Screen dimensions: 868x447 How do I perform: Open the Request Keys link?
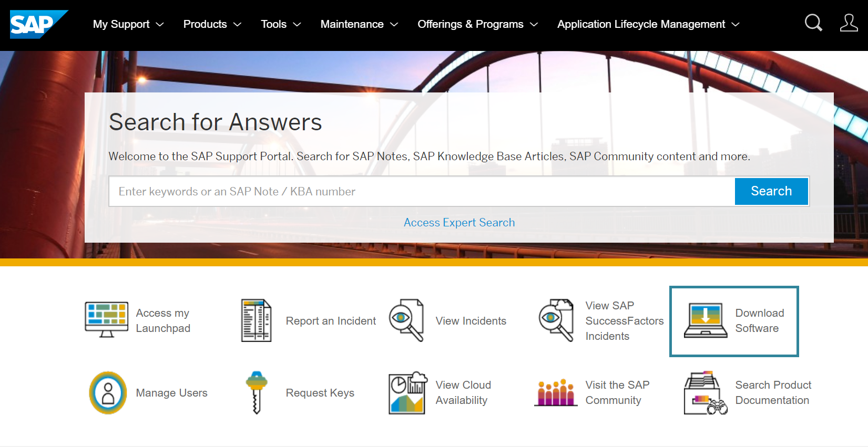click(320, 393)
